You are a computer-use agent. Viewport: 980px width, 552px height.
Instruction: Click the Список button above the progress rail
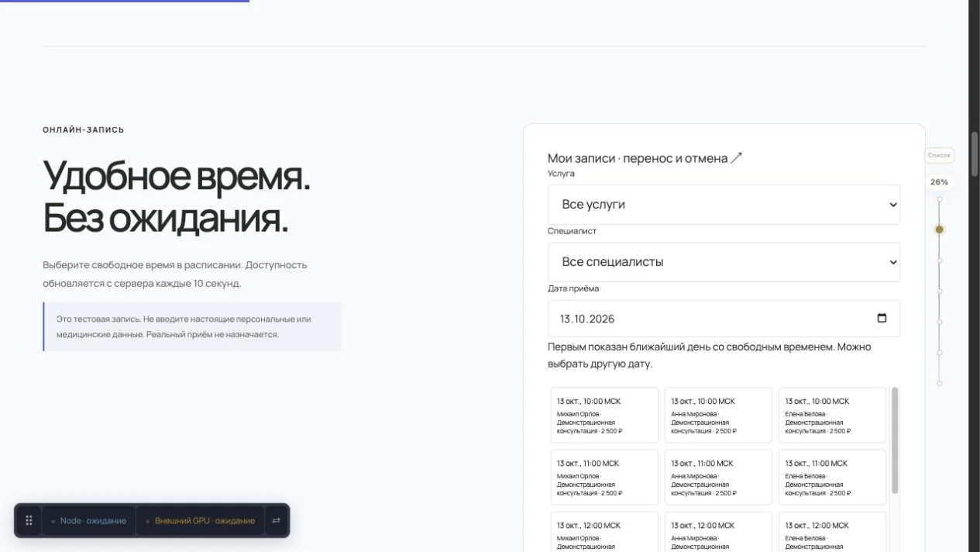(x=939, y=155)
